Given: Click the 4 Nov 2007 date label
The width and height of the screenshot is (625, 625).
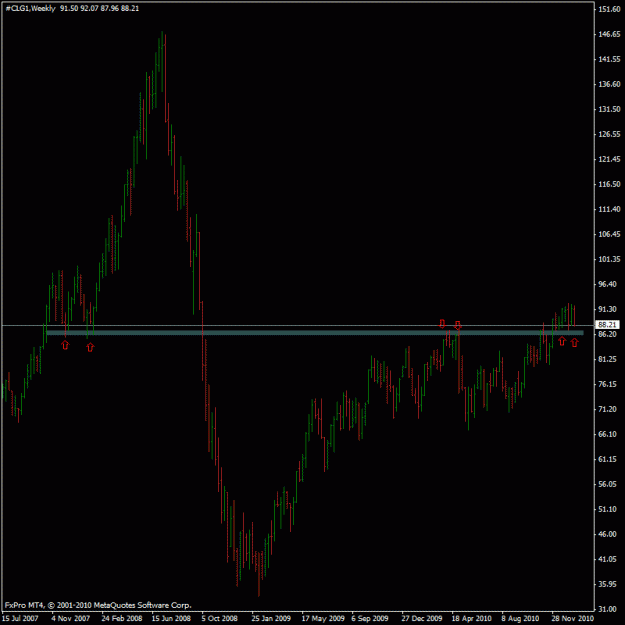Looking at the screenshot, I should coord(71,619).
